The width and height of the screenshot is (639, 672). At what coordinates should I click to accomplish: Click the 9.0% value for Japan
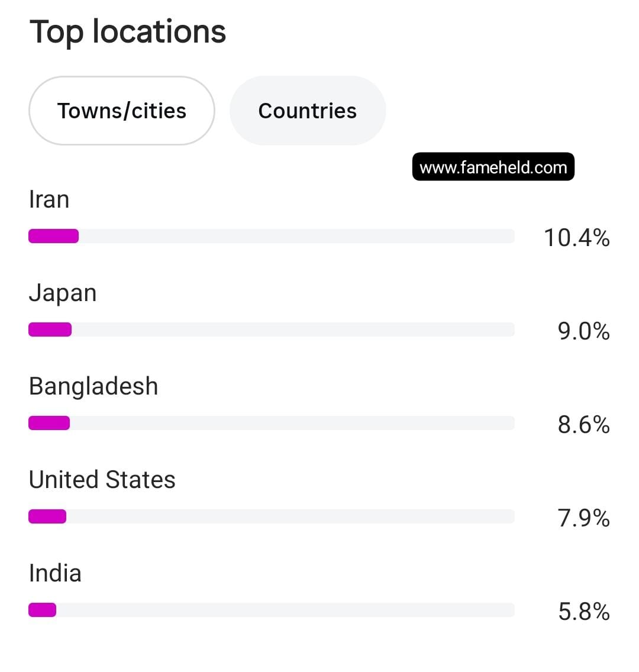584,331
